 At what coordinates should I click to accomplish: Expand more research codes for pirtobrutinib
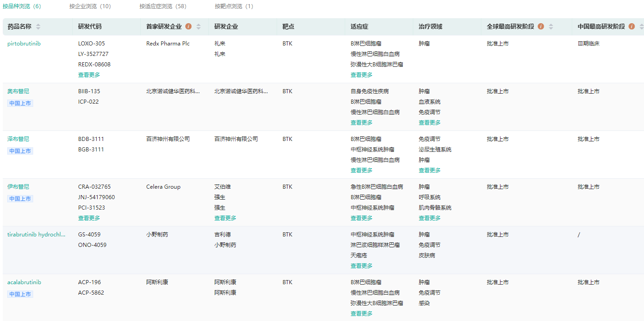pos(89,75)
